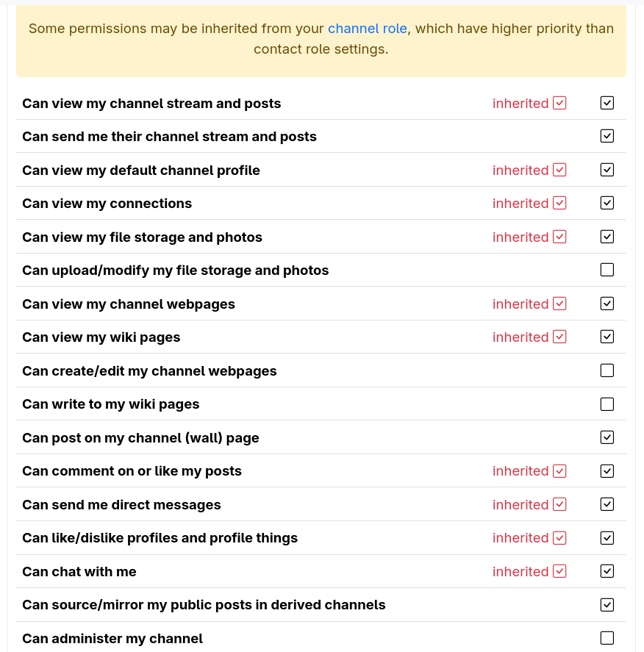Toggle the 'Can view my default channel profile' checkbox

(607, 170)
